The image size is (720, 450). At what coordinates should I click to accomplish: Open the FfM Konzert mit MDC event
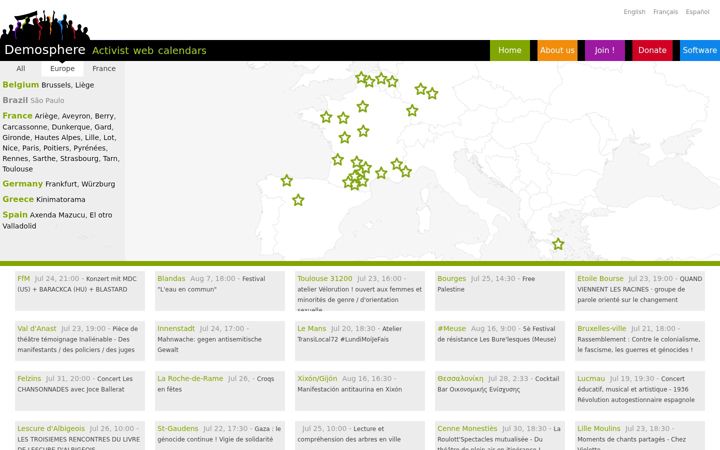pos(80,291)
